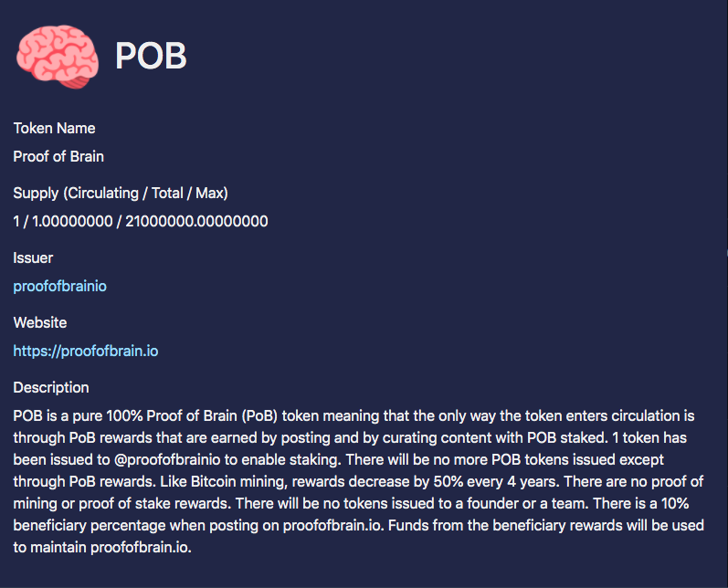Click the @proofofbrainio mention in description
Image resolution: width=728 pixels, height=588 pixels.
pos(167,460)
